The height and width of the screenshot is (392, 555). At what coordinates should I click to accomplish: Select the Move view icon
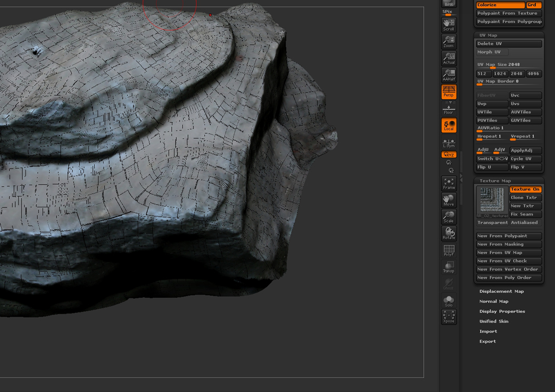449,200
